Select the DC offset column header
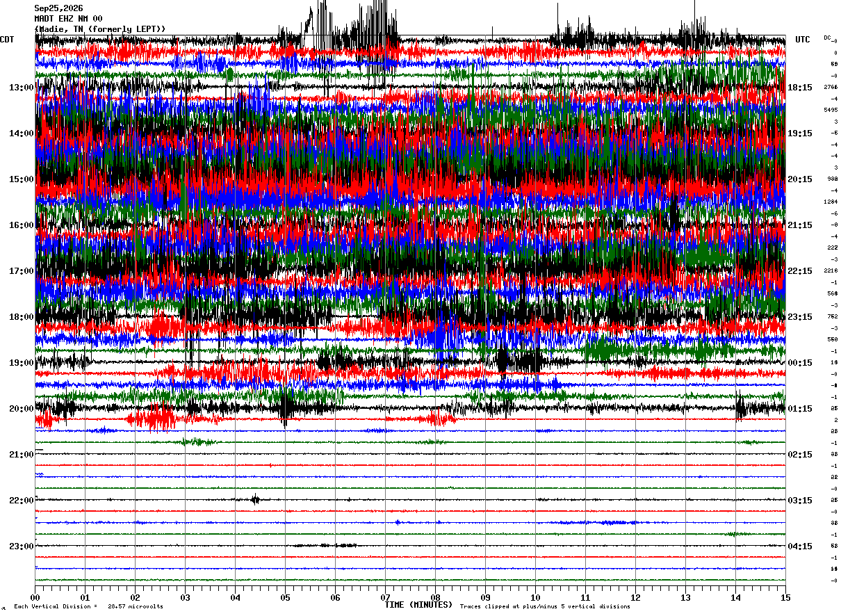Screen dimensions: 841x616 [827, 37]
